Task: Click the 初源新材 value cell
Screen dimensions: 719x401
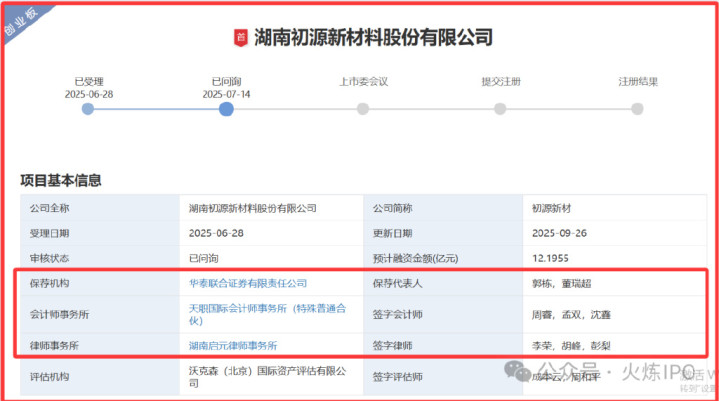Action: [x=614, y=208]
